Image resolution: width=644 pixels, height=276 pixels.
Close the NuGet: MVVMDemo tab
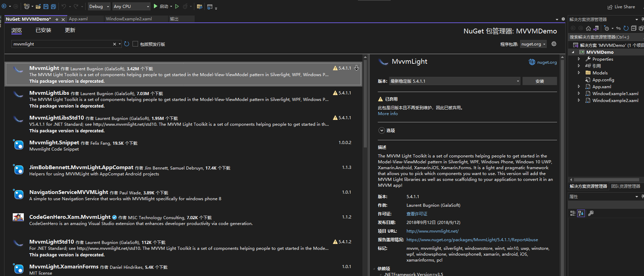(x=63, y=19)
